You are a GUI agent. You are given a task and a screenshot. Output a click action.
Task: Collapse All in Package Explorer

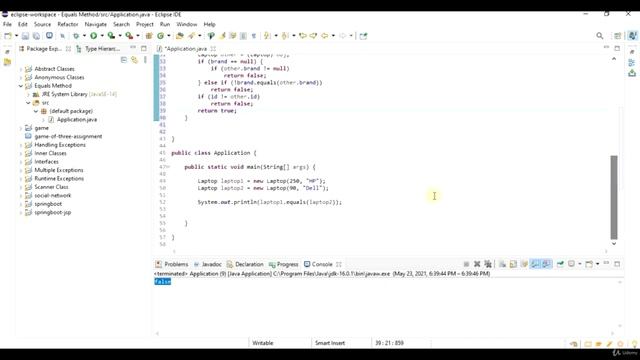point(124,60)
